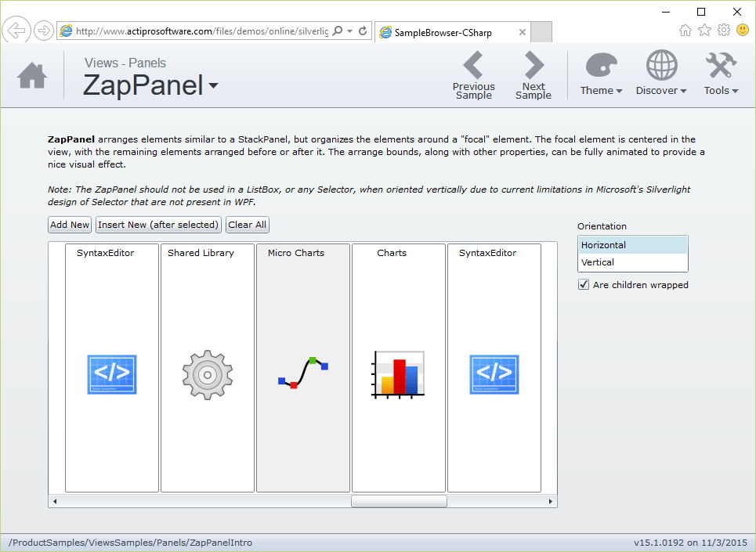Enable the Are children wrapped checkbox

(x=583, y=284)
